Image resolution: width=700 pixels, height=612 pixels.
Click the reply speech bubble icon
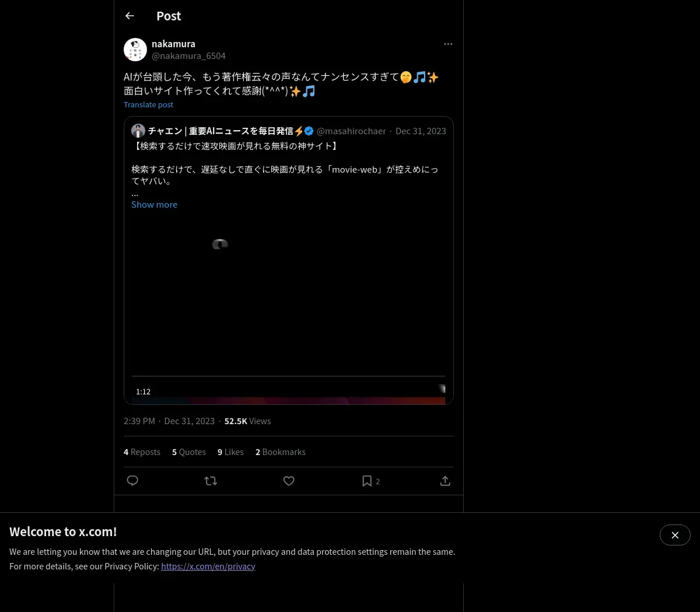click(132, 481)
